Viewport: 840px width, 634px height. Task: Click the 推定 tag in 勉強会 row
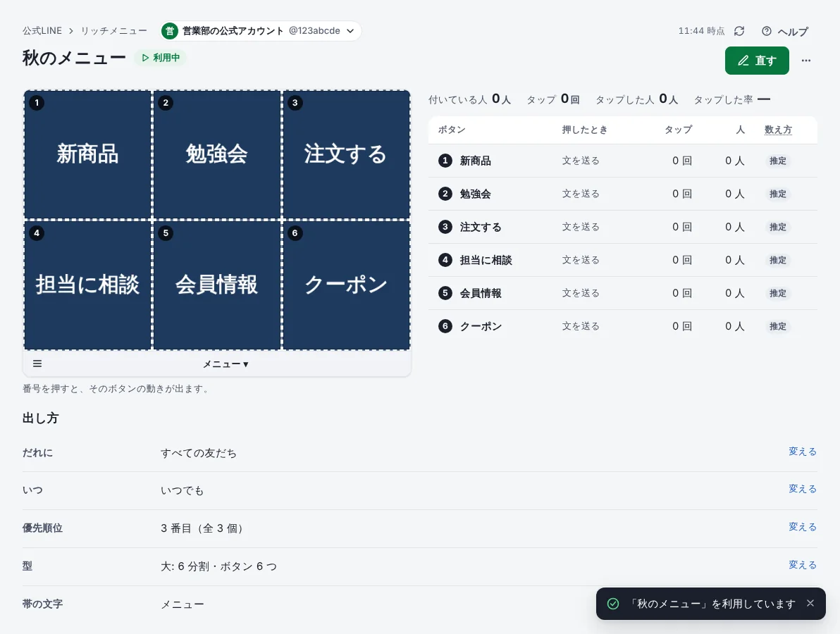778,194
